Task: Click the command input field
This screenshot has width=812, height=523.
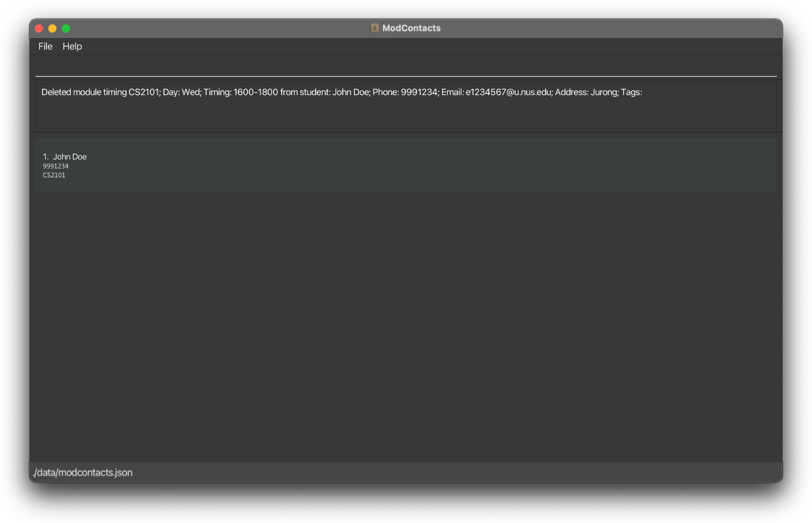Action: click(x=406, y=68)
